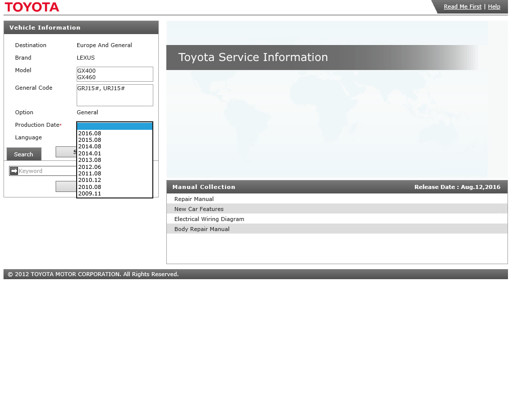Click the LEXUS brand value
Viewport: 512px width, 420px height.
pyautogui.click(x=86, y=58)
